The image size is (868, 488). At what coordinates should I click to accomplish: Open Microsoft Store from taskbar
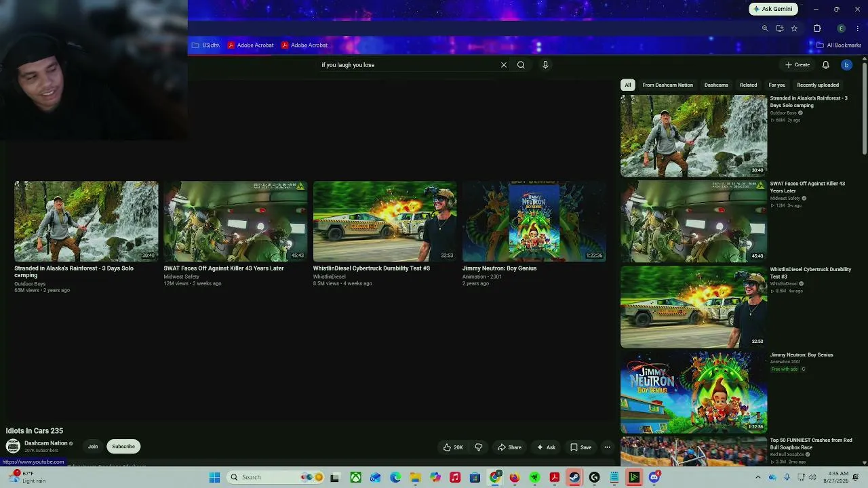(475, 478)
